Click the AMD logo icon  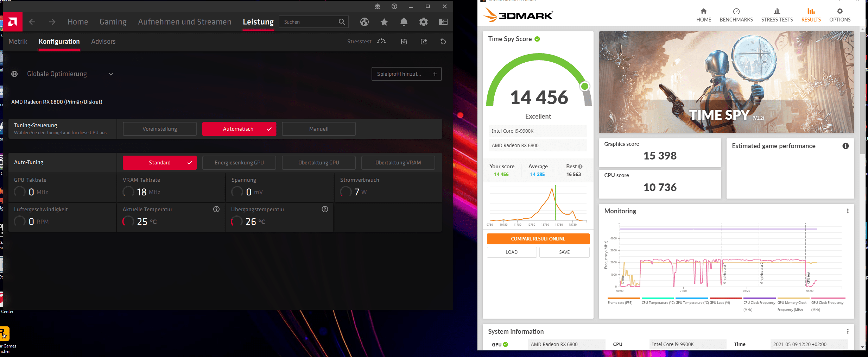(13, 22)
